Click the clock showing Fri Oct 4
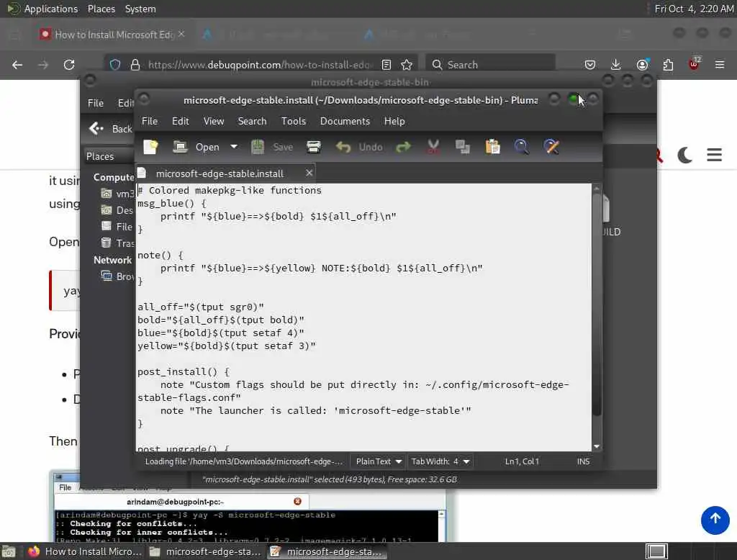 point(694,9)
